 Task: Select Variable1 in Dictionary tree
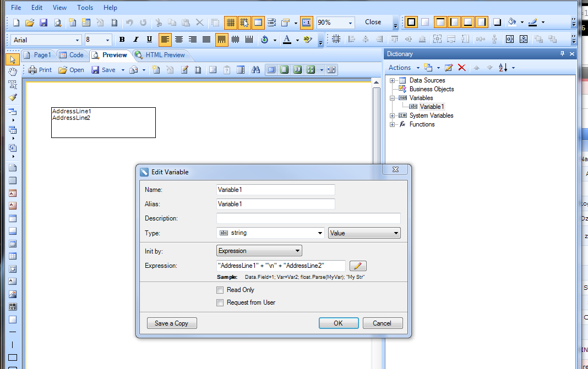[x=432, y=106]
